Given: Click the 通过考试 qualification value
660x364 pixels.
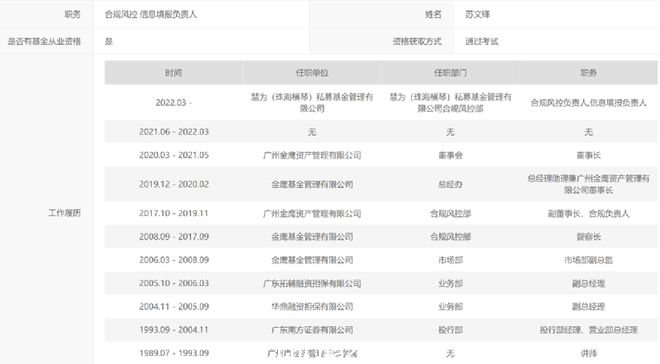Looking at the screenshot, I should click(482, 41).
